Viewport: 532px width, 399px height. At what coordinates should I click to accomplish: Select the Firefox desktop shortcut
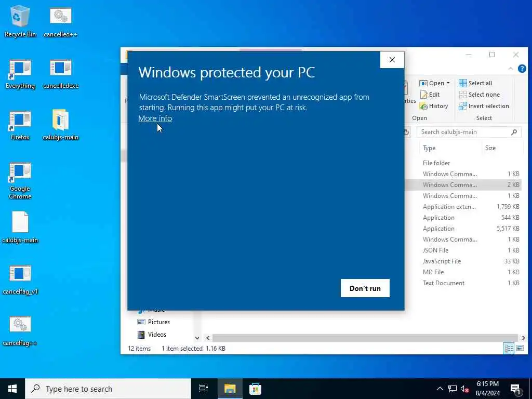20,125
